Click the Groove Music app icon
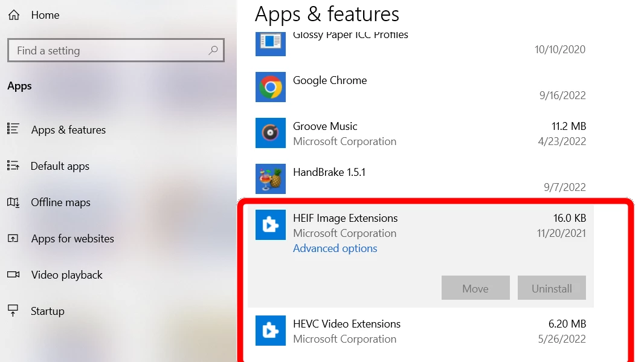Image resolution: width=644 pixels, height=362 pixels. (x=270, y=133)
